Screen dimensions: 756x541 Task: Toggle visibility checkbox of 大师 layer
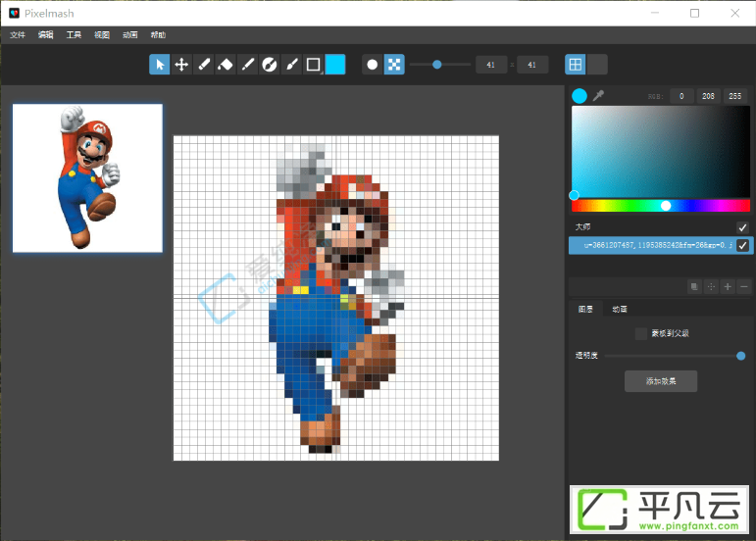tap(742, 227)
